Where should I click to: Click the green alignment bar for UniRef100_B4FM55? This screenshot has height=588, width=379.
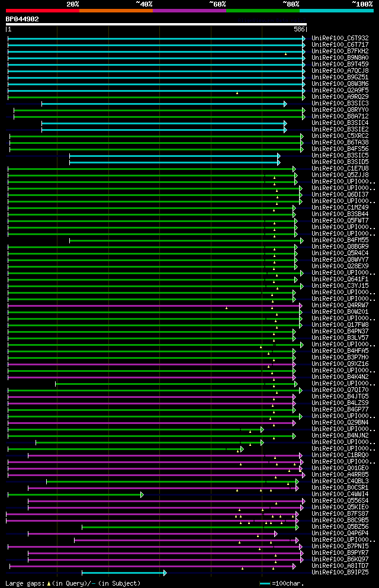pos(187,241)
